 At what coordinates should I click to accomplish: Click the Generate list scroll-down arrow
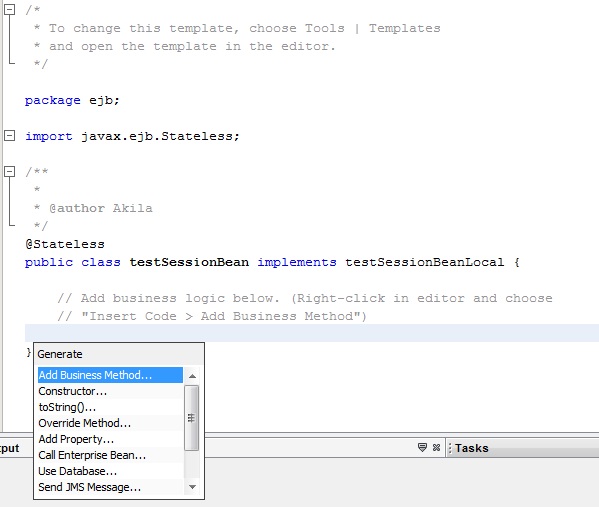pyautogui.click(x=192, y=487)
